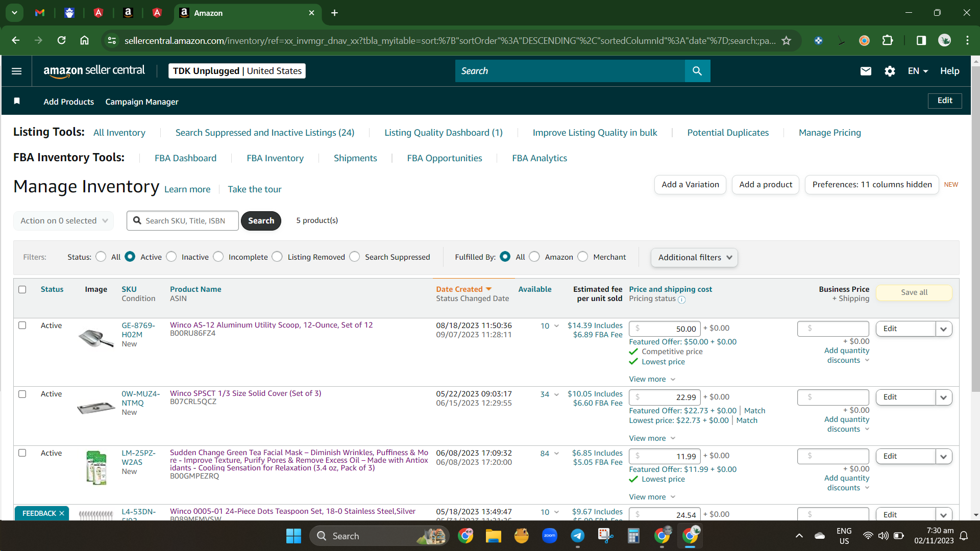Choose the Inactive status filter
The height and width of the screenshot is (551, 980).
tap(171, 257)
